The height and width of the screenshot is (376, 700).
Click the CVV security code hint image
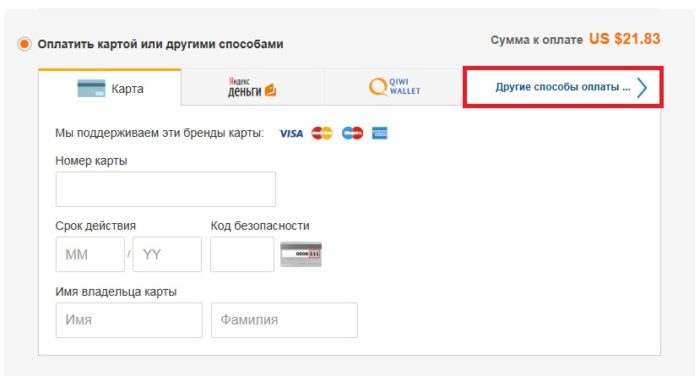click(x=301, y=254)
